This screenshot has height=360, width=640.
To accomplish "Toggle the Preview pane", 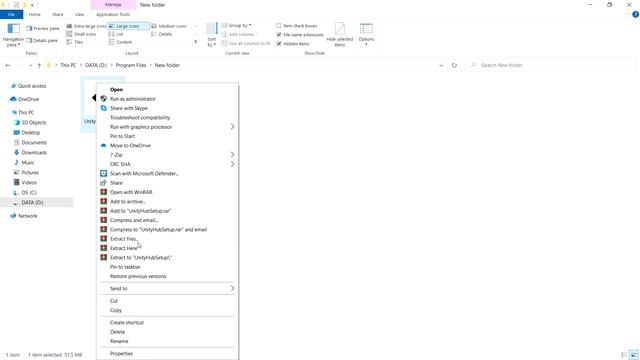I will [43, 29].
